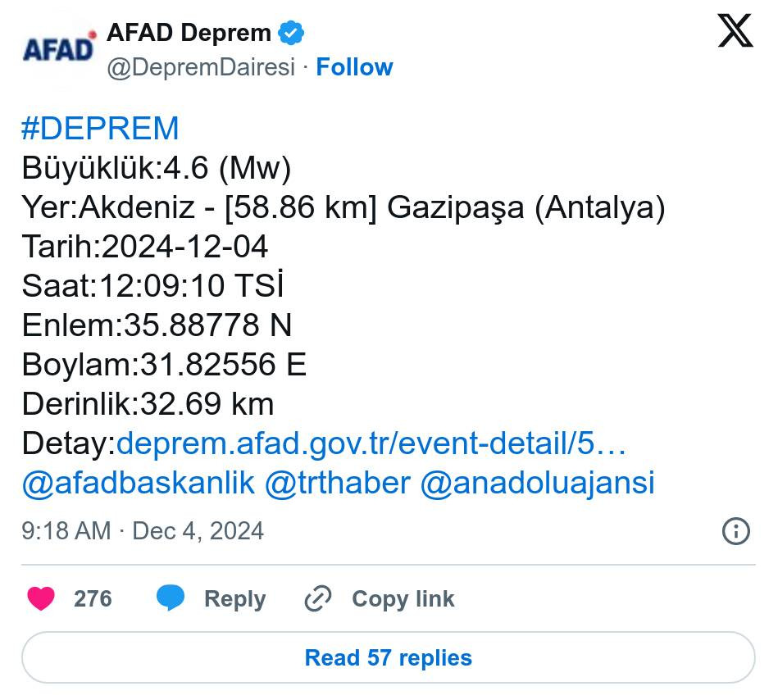Click the 9:18 AM Dec 4, 2024 timestamp
Screen dimensions: 778x700
coord(143,531)
